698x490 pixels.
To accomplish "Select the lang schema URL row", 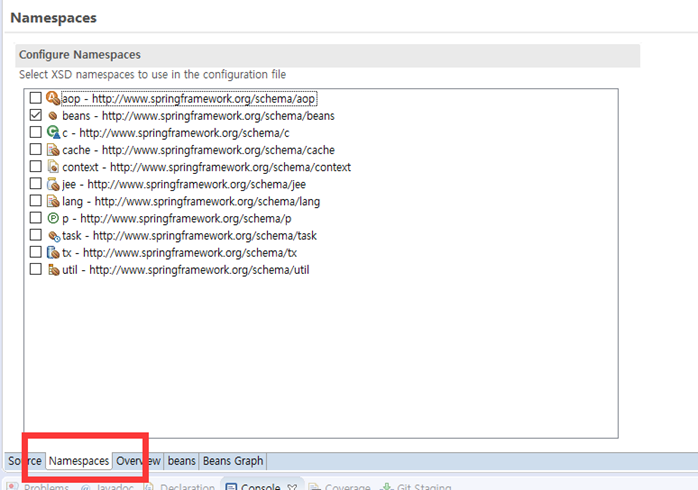I will pos(191,201).
